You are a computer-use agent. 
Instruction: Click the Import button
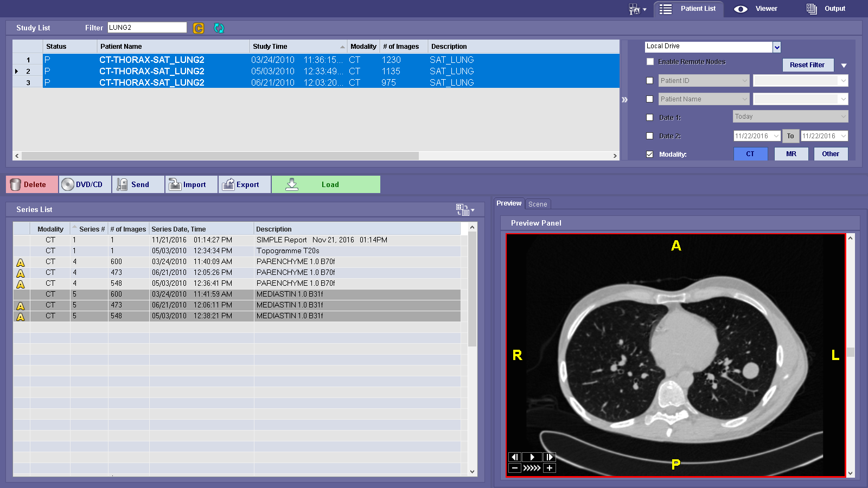pos(192,184)
